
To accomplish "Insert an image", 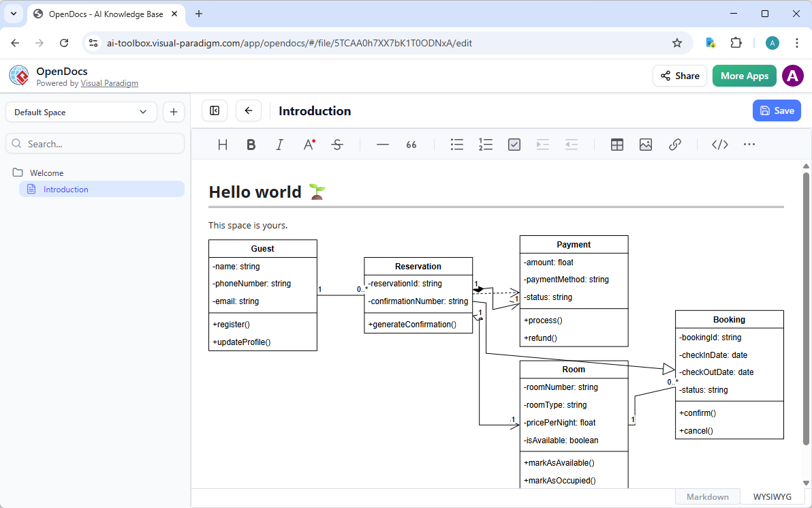I will 645,144.
